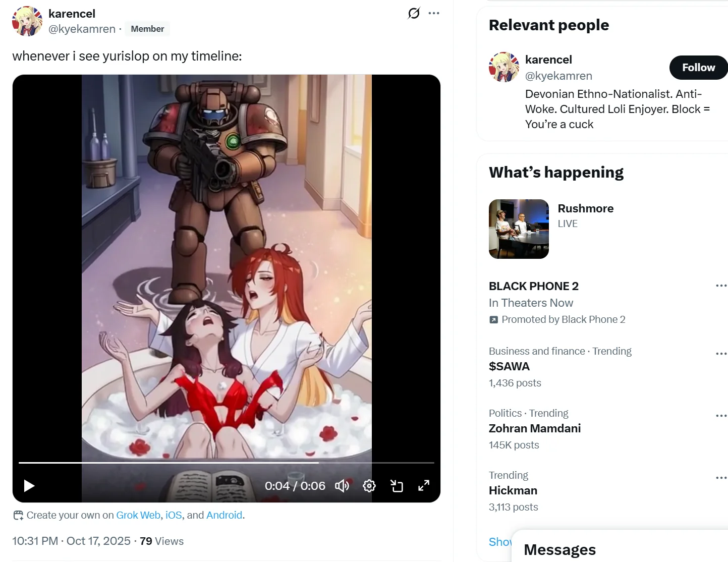The image size is (728, 562).
Task: Open the karencel display name on the post
Action: click(72, 14)
